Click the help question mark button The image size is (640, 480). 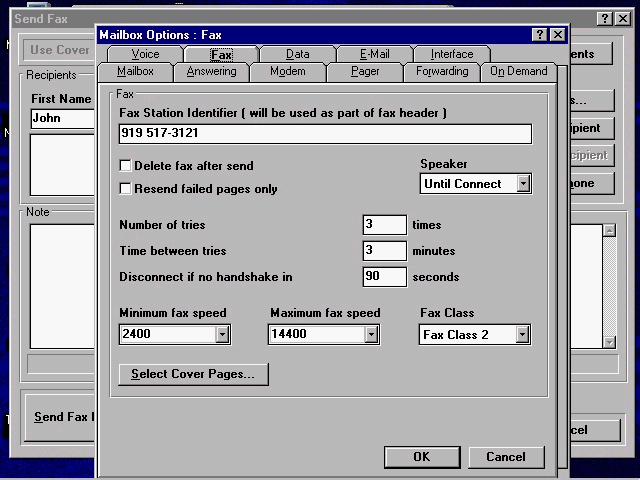point(541,35)
